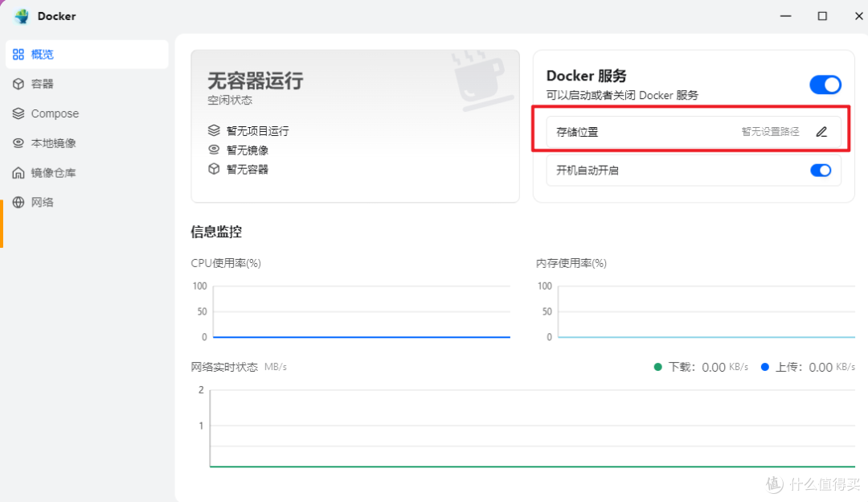Click the Compose layers icon in sidebar
This screenshot has width=868, height=502.
(x=18, y=113)
